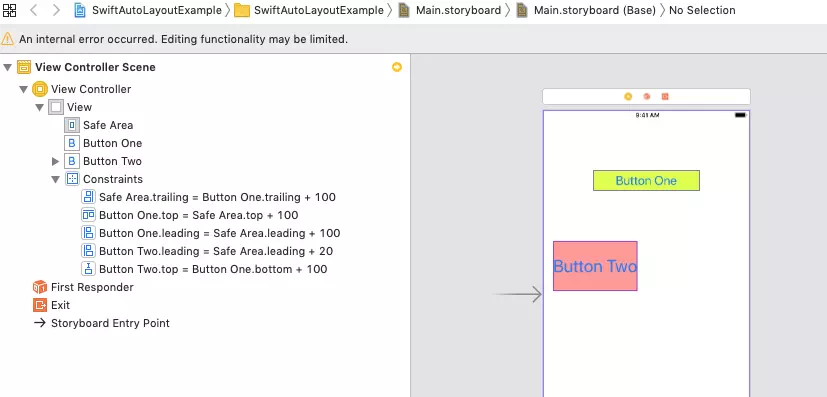This screenshot has width=827, height=397.
Task: Expand the Button Two disclosure triangle
Action: pos(55,161)
